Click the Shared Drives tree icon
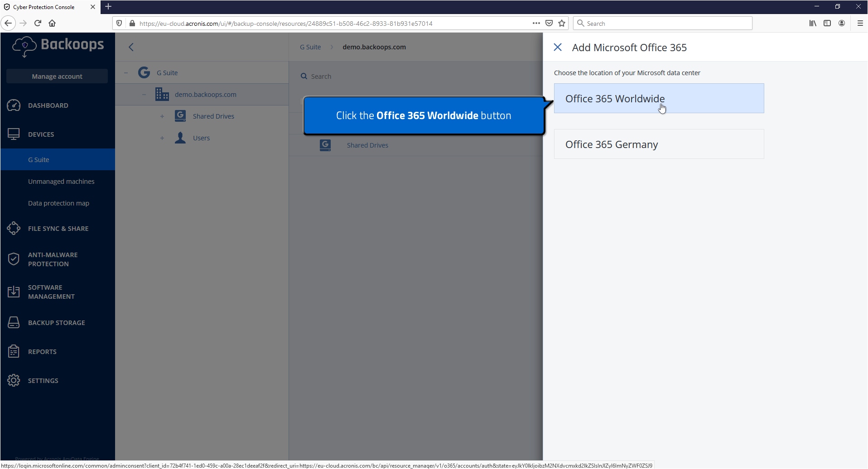Screen dimensions: 868x469 pos(180,116)
